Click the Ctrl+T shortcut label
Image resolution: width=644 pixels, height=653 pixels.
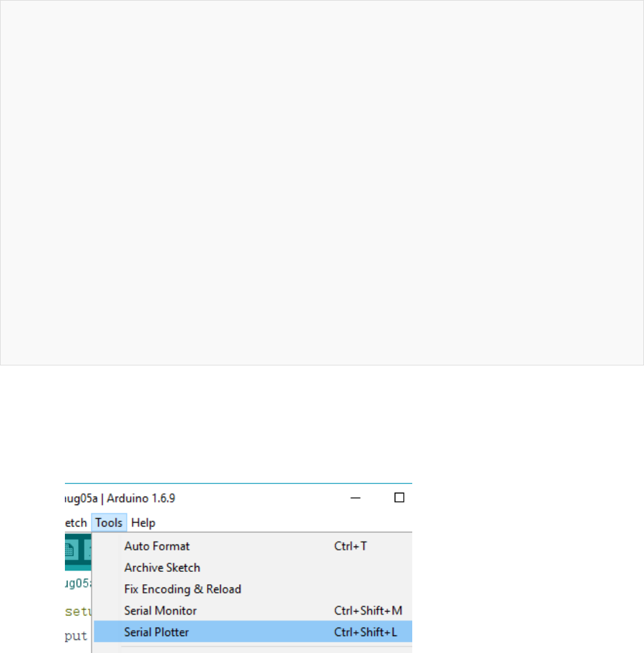point(351,546)
